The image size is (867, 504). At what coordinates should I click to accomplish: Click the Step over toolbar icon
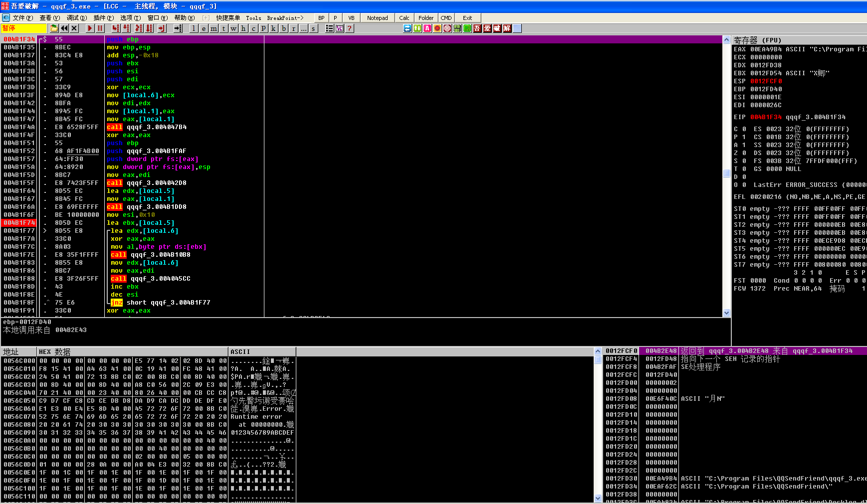click(x=127, y=28)
